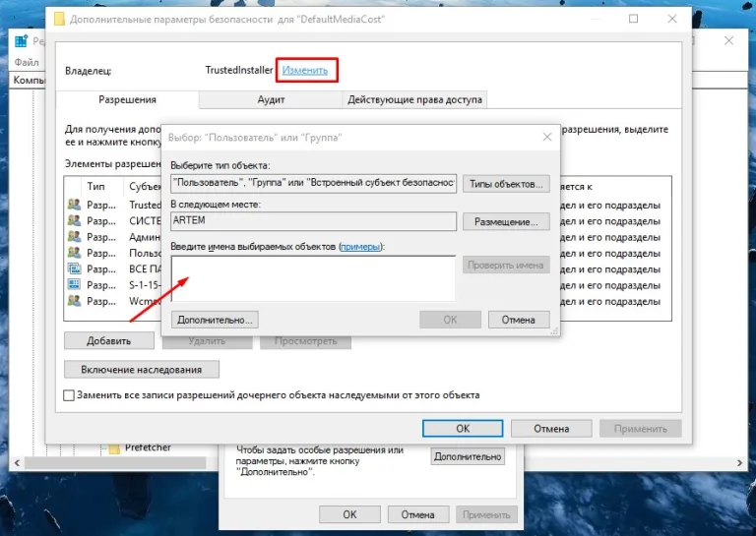Viewport: 756px width, 536px height.
Task: Select the S-1-15 entry's package icon
Action: [74, 284]
